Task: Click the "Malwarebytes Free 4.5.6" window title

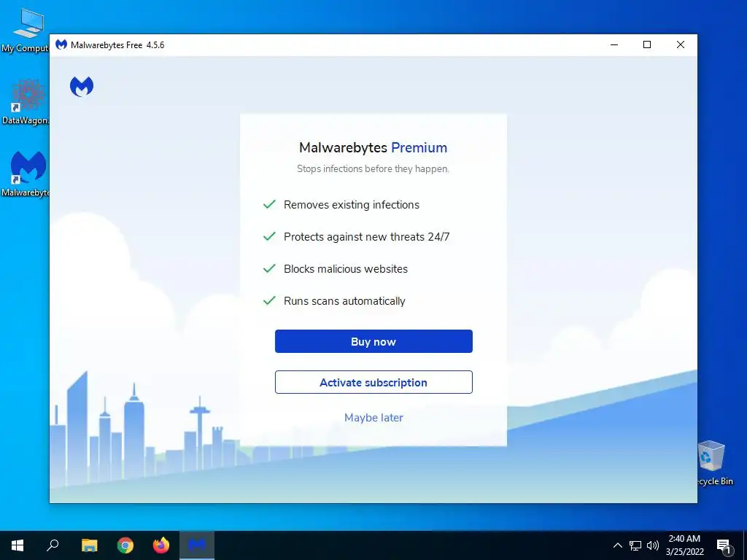Action: 117,44
